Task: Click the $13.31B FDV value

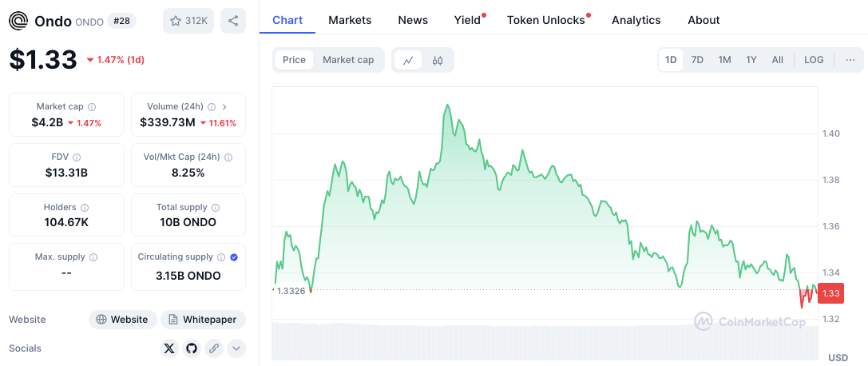Action: coord(66,173)
